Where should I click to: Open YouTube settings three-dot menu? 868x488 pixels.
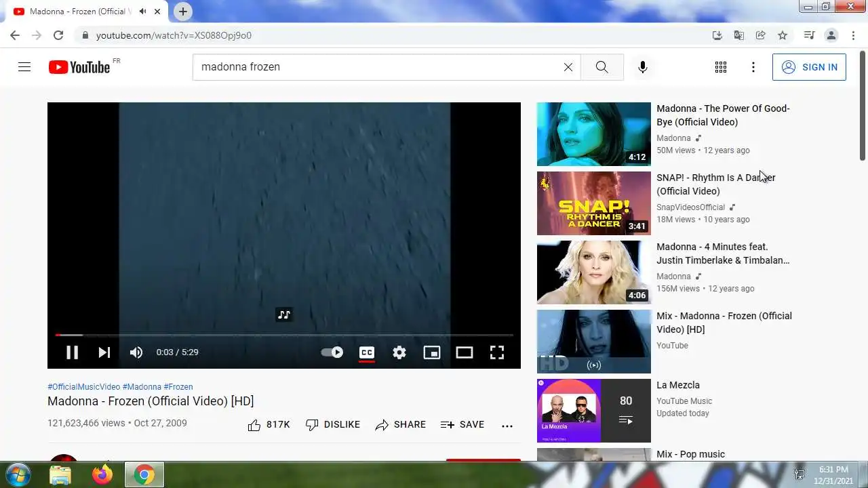click(x=753, y=67)
